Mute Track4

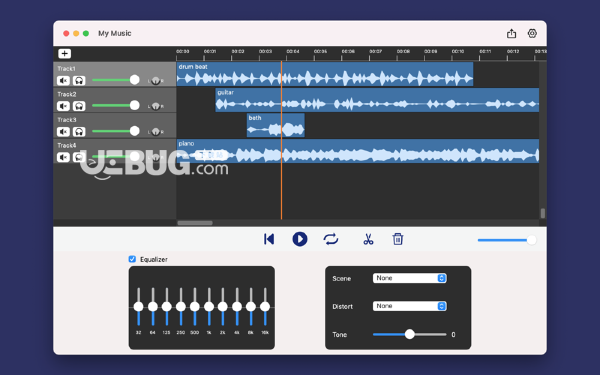click(64, 157)
